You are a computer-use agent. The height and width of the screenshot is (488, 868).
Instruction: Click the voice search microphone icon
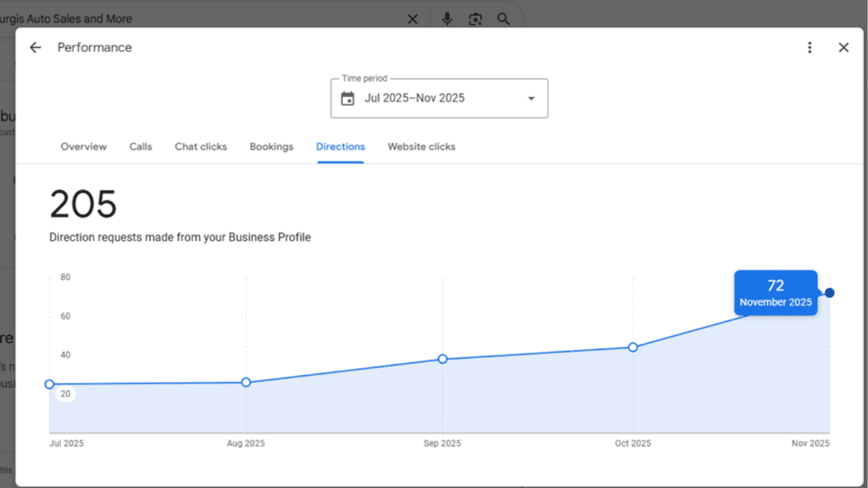pyautogui.click(x=447, y=19)
